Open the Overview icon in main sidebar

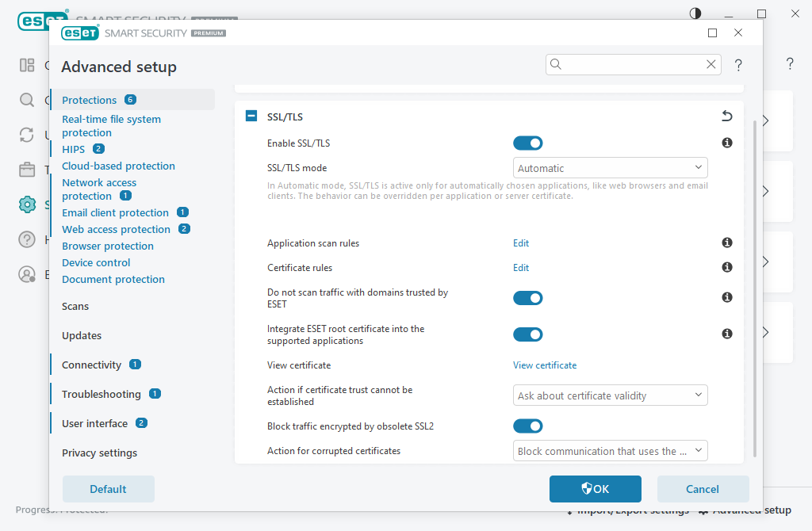point(27,65)
